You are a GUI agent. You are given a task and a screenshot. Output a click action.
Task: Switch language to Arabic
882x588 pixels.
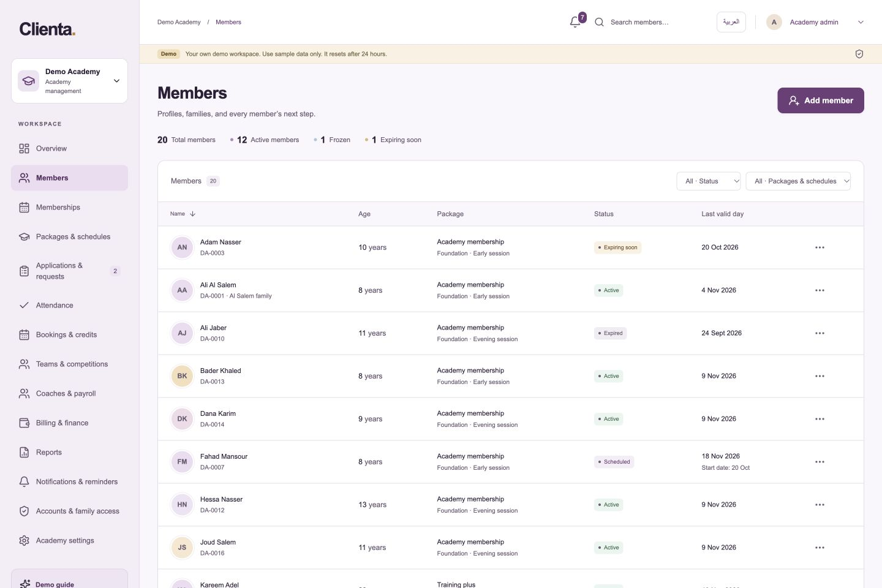click(731, 22)
